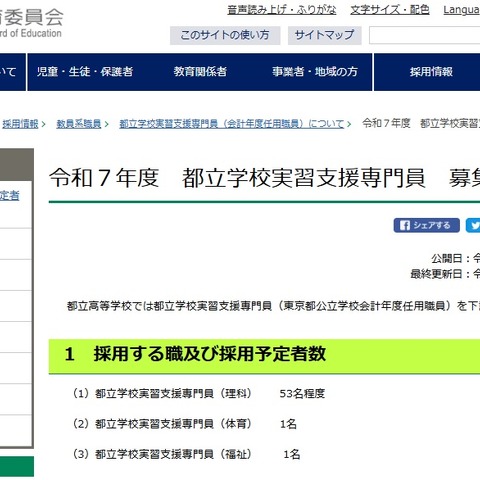480x480 pixels.
Task: Click intro paragraph starting 都立高等学校では
Action: (x=273, y=306)
